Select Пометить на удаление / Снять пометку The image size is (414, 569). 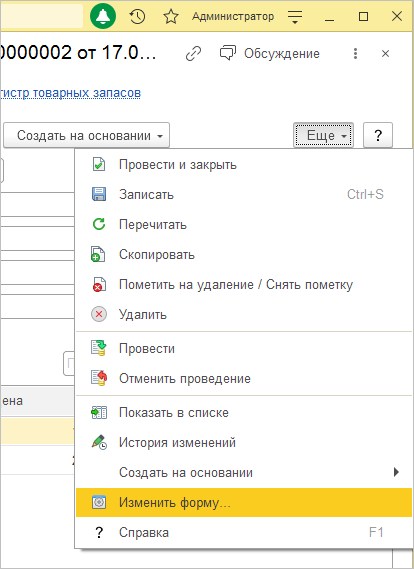click(x=244, y=285)
